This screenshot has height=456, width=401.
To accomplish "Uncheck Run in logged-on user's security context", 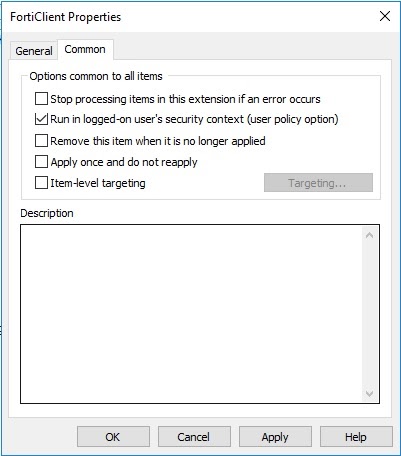I will [41, 119].
